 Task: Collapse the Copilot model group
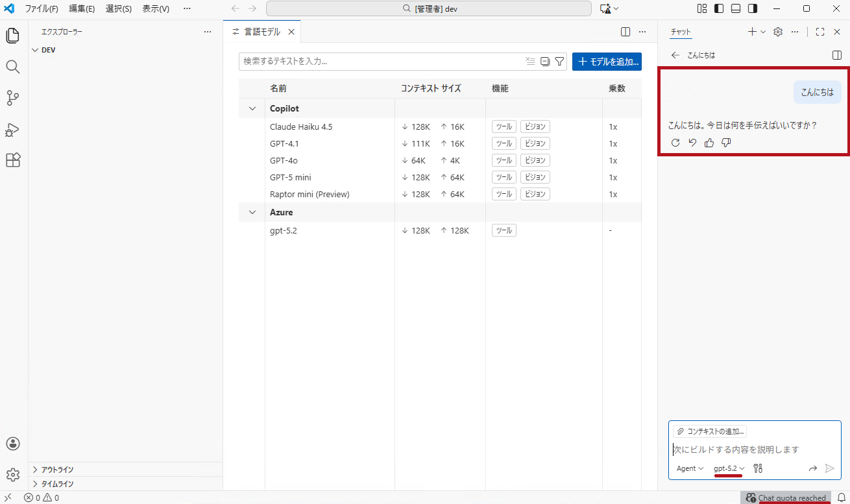click(252, 108)
